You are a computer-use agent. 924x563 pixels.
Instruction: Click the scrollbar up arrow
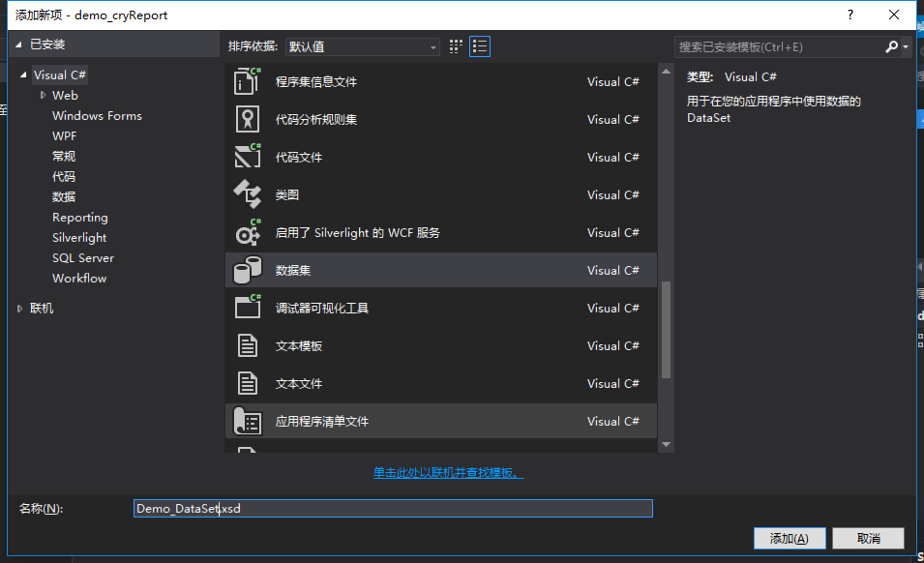pyautogui.click(x=666, y=72)
